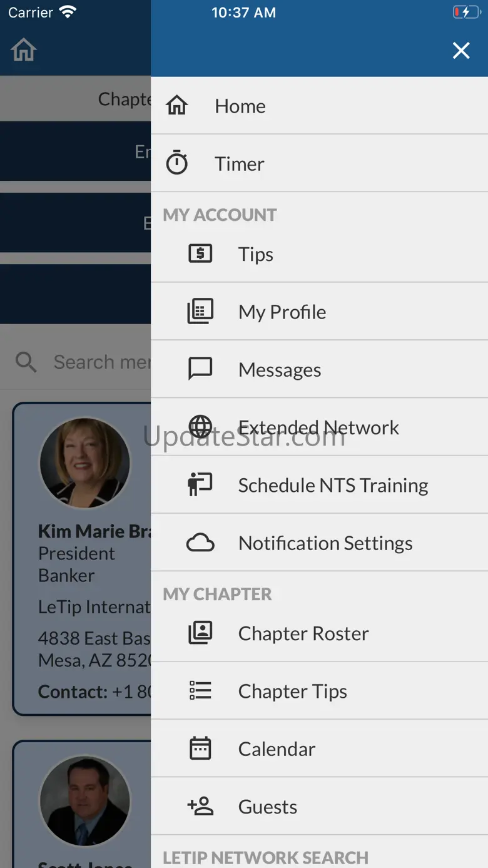
Task: Tap the Guests add-person icon
Action: pyautogui.click(x=200, y=807)
